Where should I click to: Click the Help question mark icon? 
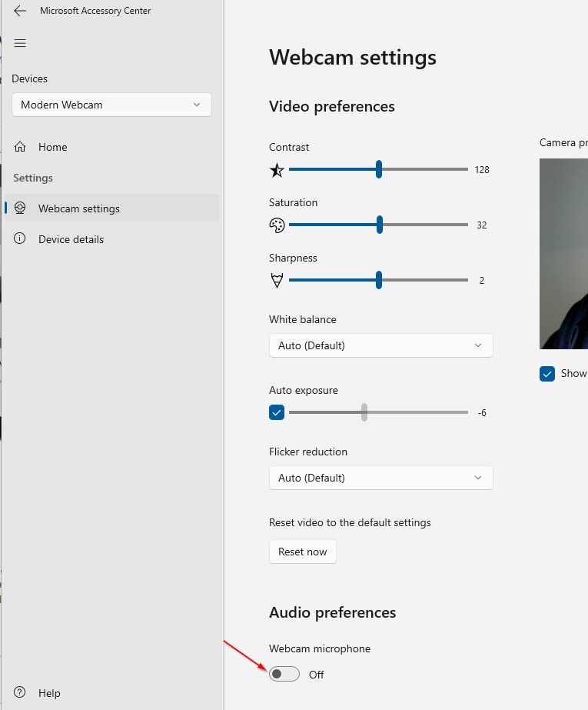click(x=19, y=692)
